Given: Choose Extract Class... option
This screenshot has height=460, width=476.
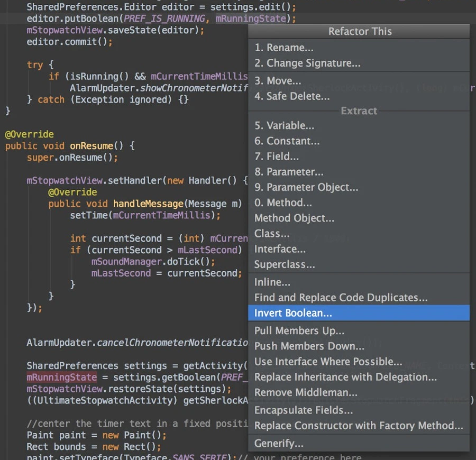Looking at the screenshot, I should click(x=359, y=234).
